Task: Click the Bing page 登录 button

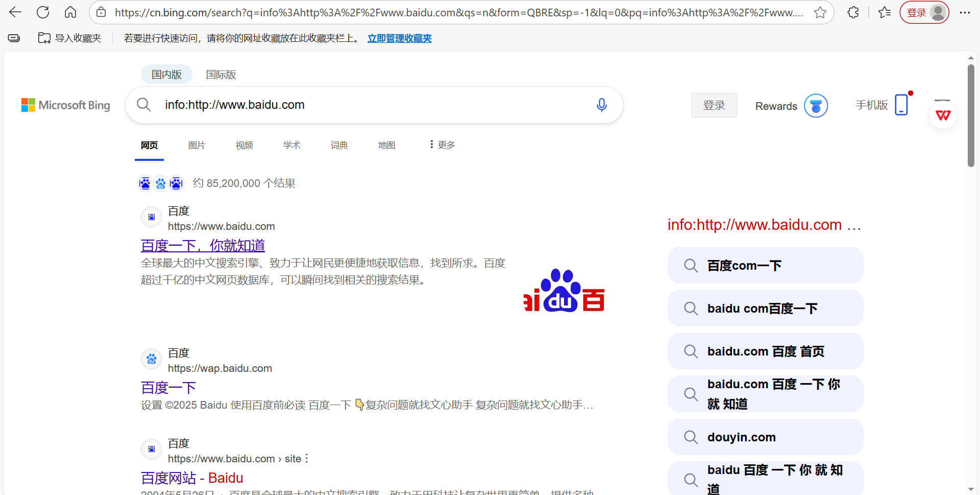Action: coord(714,105)
